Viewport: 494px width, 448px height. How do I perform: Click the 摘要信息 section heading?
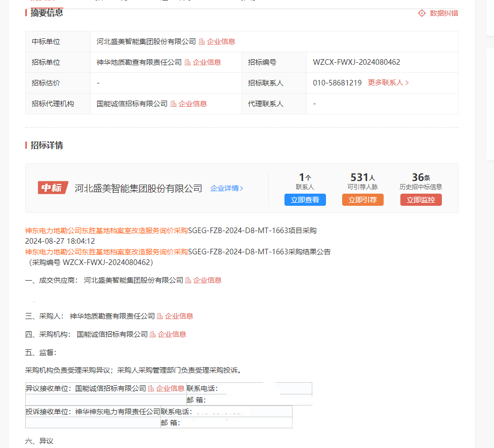pyautogui.click(x=47, y=13)
